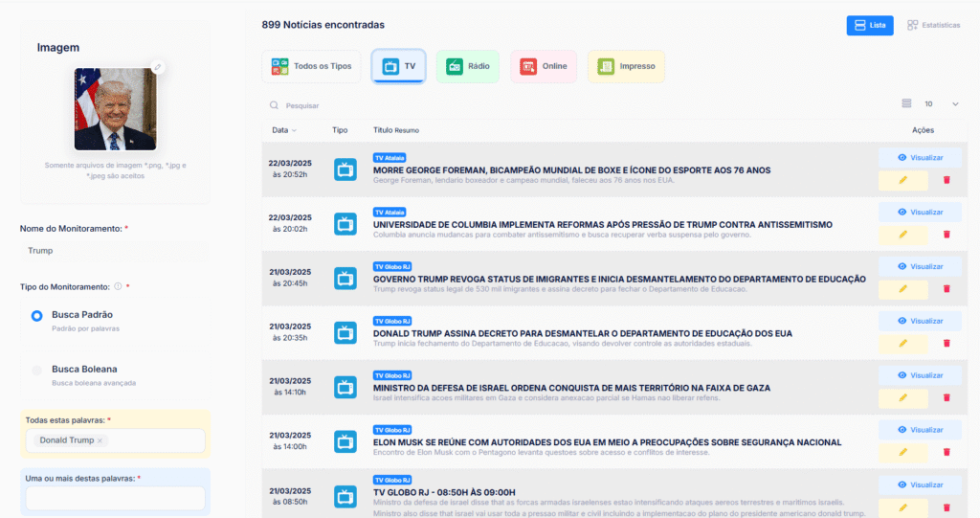Click the info icon beside Tipo do Monitoramento
Viewport: 980px width, 518px height.
pos(118,286)
